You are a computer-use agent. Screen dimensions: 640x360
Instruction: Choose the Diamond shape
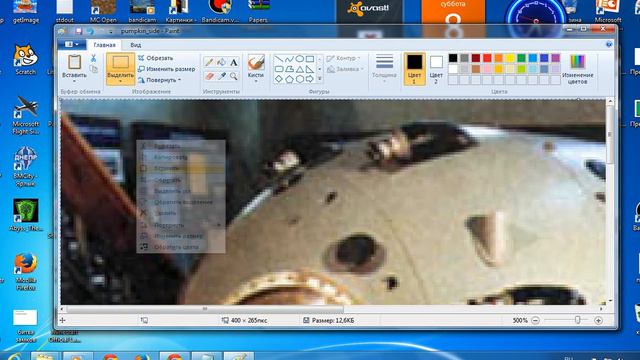tap(279, 79)
